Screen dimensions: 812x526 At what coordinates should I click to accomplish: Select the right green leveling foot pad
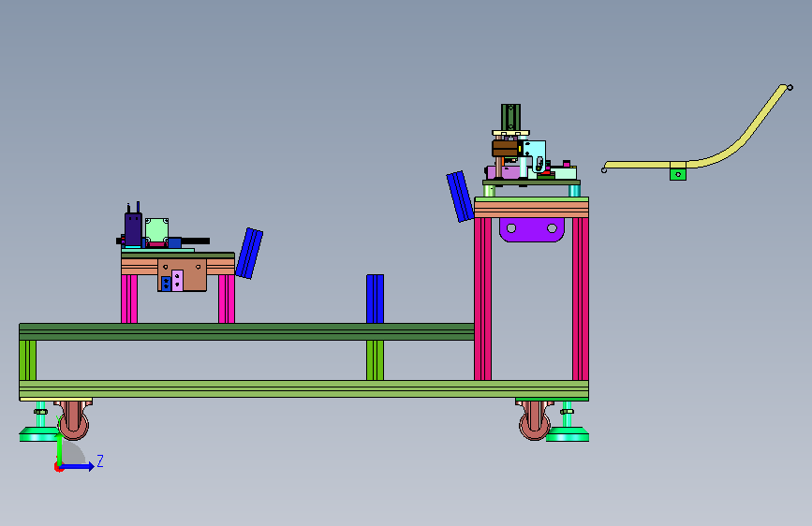568,434
